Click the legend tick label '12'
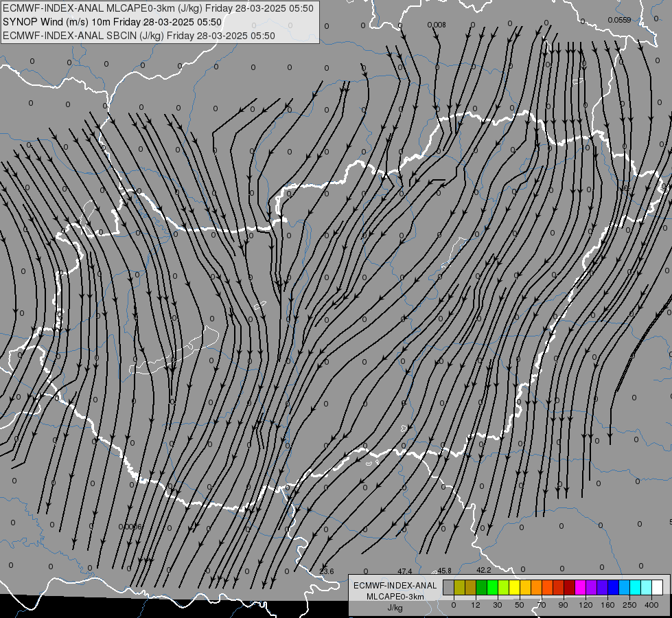The image size is (672, 618). (x=476, y=605)
